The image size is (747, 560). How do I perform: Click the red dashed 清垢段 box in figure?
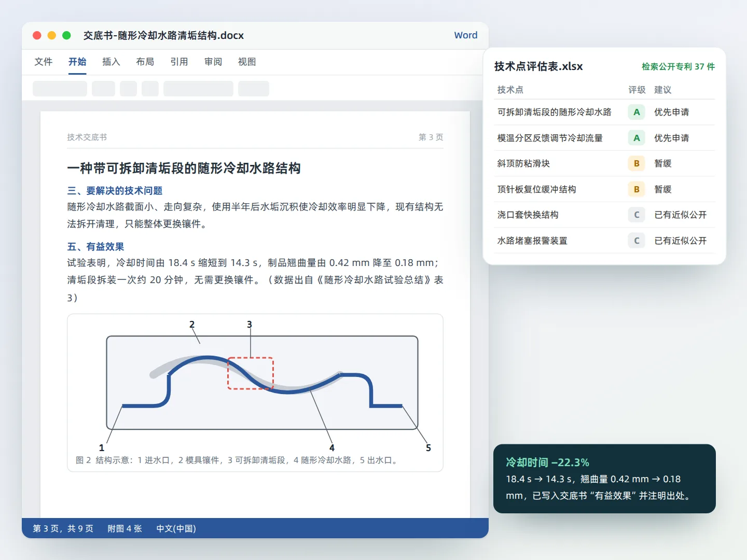(x=251, y=373)
